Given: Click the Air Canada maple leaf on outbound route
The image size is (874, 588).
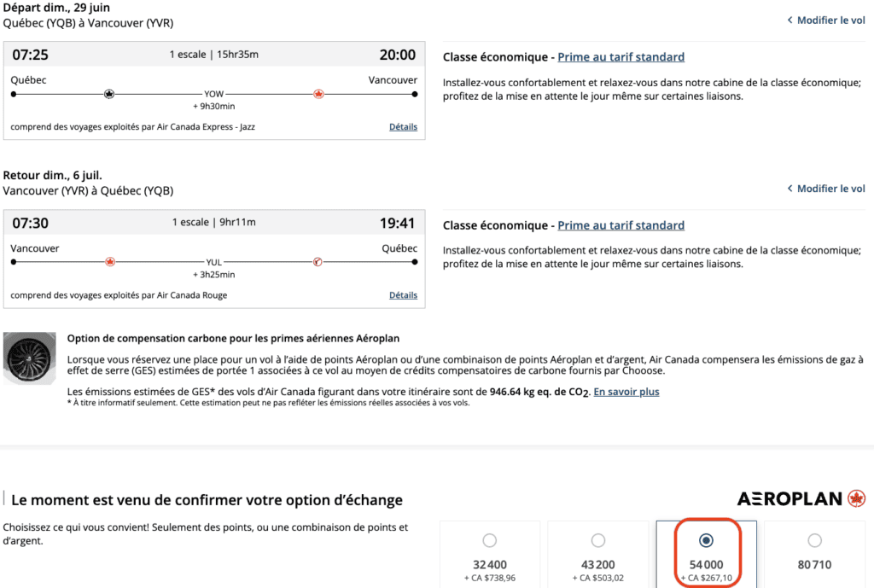Looking at the screenshot, I should [318, 94].
